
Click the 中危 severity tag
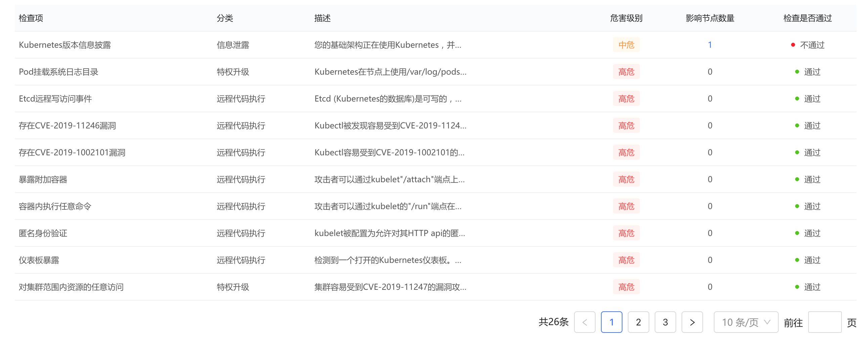point(626,45)
